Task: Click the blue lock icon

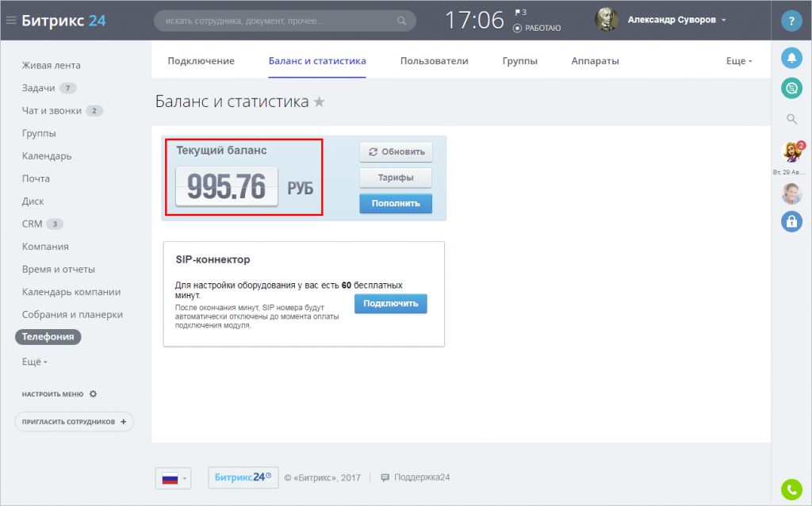Action: pyautogui.click(x=791, y=221)
